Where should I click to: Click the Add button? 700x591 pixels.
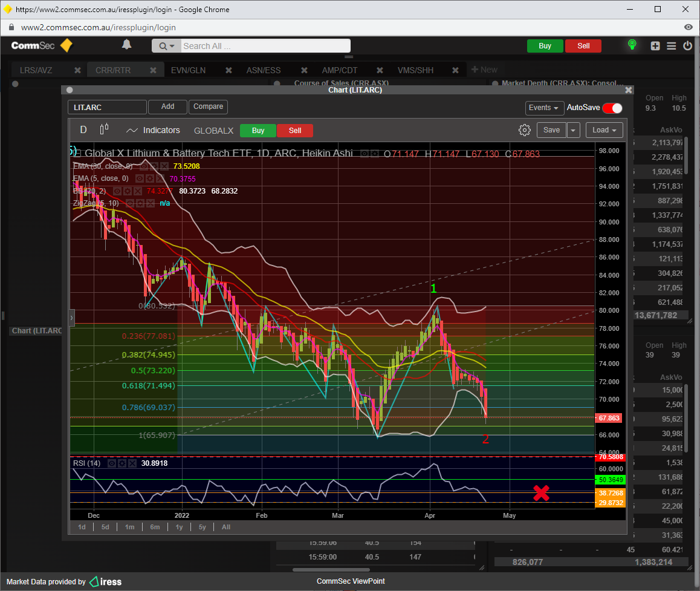pyautogui.click(x=168, y=106)
